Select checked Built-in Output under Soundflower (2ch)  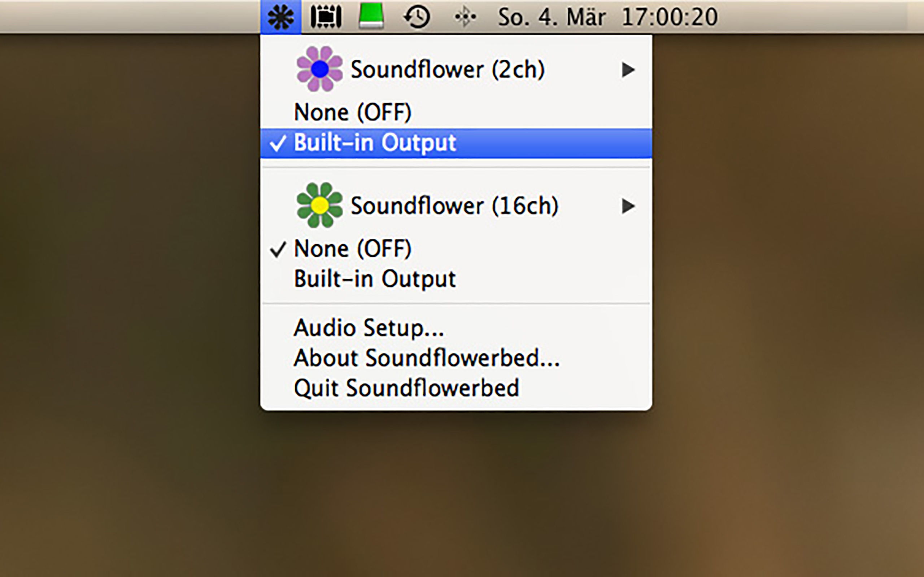[456, 143]
